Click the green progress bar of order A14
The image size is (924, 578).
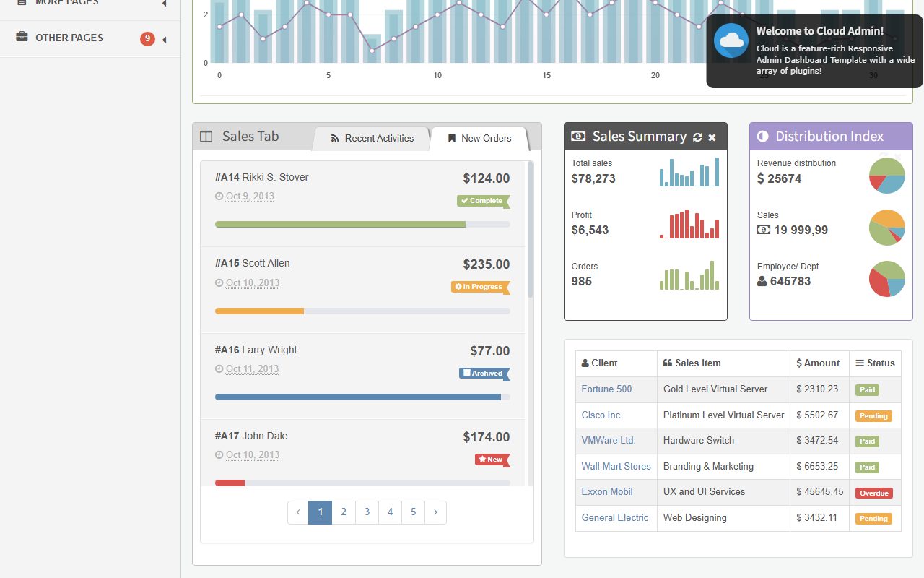(340, 225)
